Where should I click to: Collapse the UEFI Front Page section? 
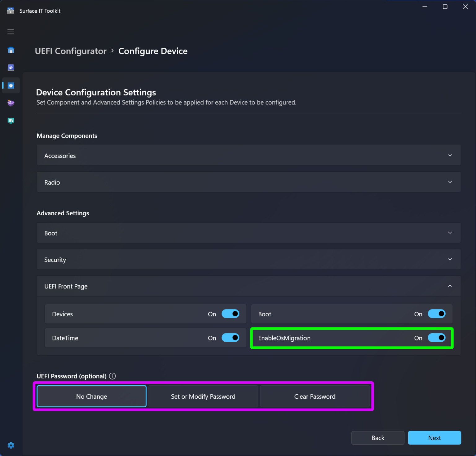[x=450, y=286]
